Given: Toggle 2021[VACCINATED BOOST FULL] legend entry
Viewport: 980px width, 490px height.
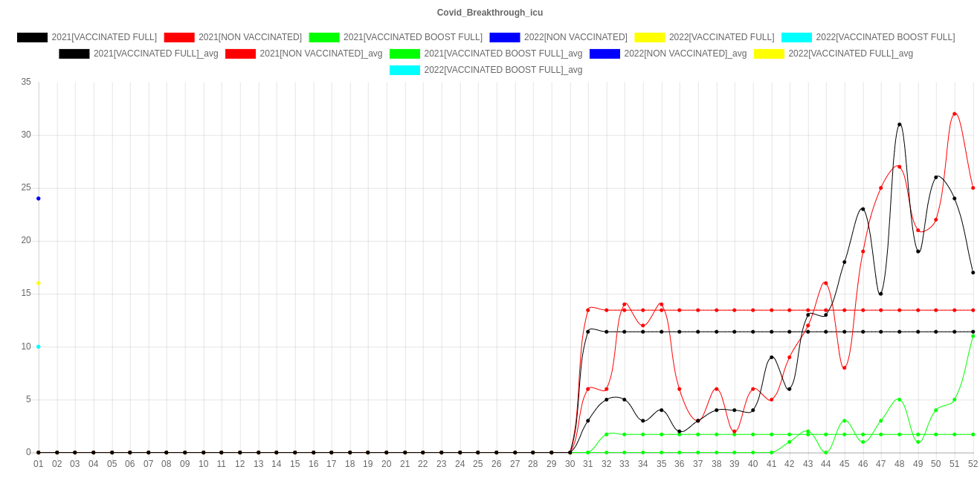Looking at the screenshot, I should point(413,37).
